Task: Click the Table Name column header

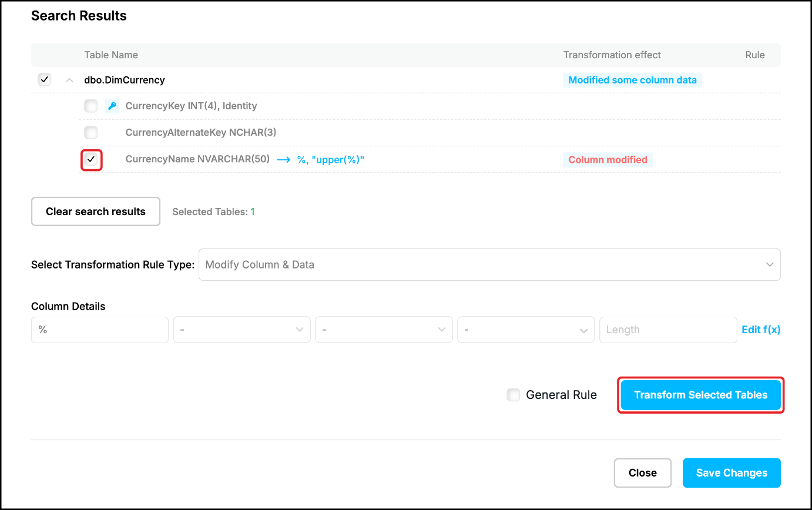Action: pos(111,55)
